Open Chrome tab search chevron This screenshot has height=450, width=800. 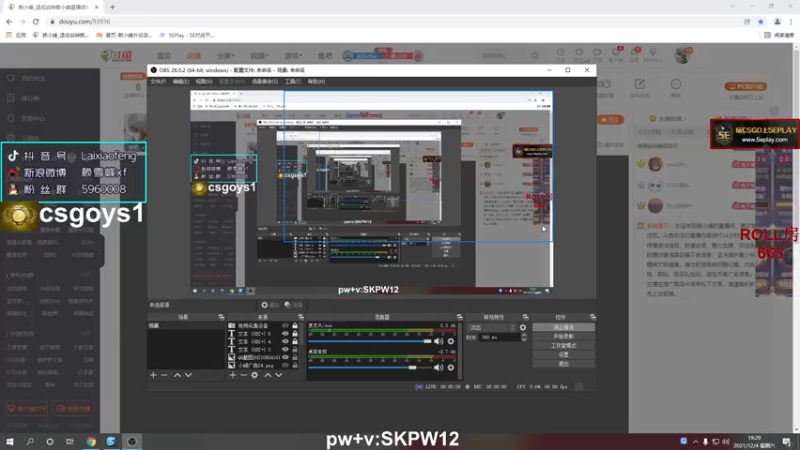(x=733, y=6)
